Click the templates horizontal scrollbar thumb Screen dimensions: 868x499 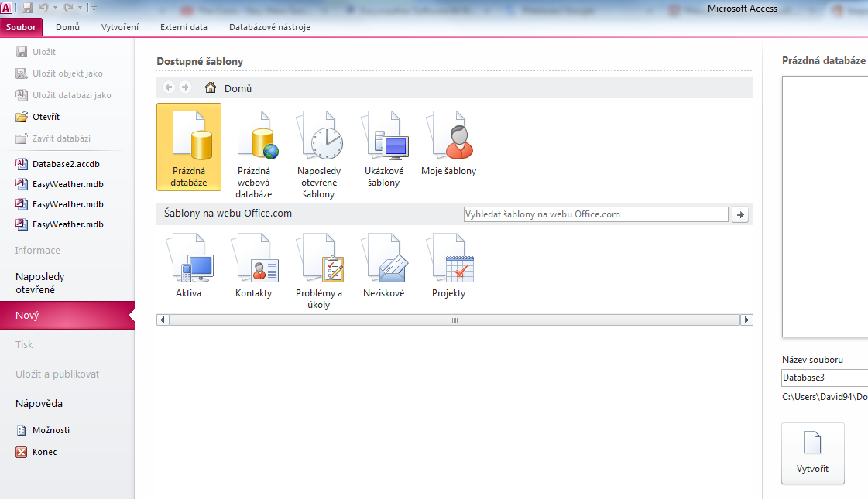tap(455, 320)
